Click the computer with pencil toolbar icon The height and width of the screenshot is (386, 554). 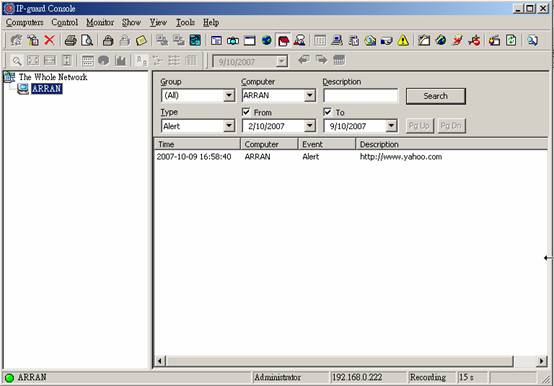point(337,40)
